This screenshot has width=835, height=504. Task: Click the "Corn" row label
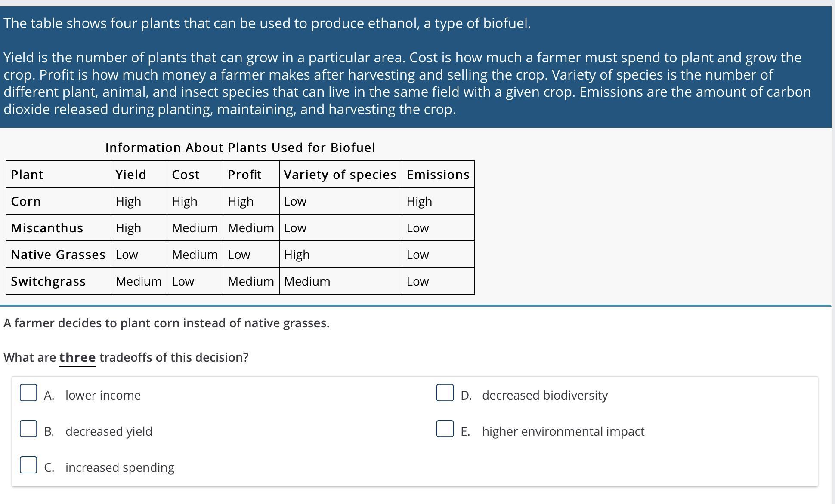point(26,201)
